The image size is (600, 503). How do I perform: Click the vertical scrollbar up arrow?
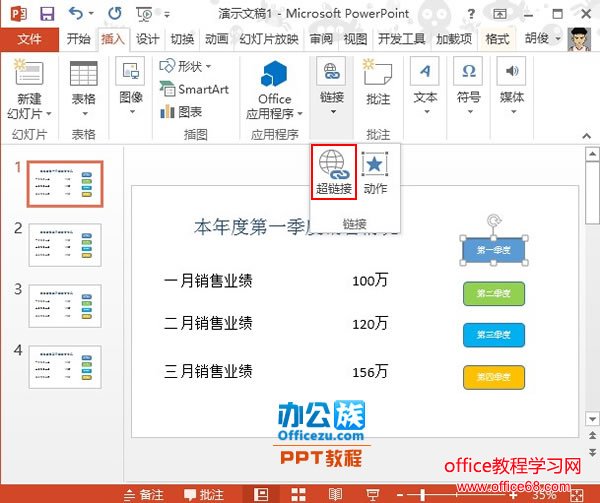(x=592, y=154)
